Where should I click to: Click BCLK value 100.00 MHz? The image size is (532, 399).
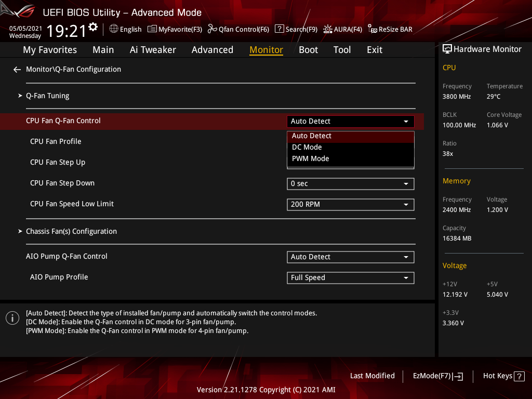(x=459, y=125)
